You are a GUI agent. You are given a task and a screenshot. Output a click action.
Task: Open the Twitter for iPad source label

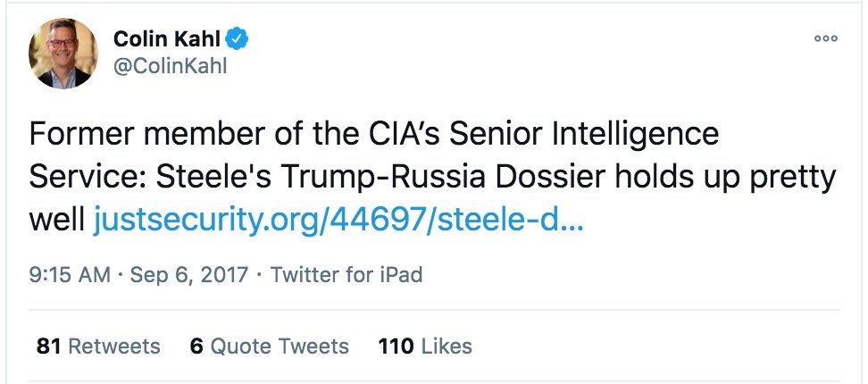(346, 275)
